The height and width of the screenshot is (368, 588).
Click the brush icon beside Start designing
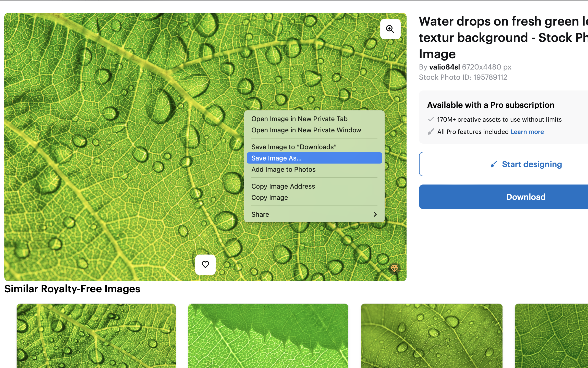[x=494, y=164]
